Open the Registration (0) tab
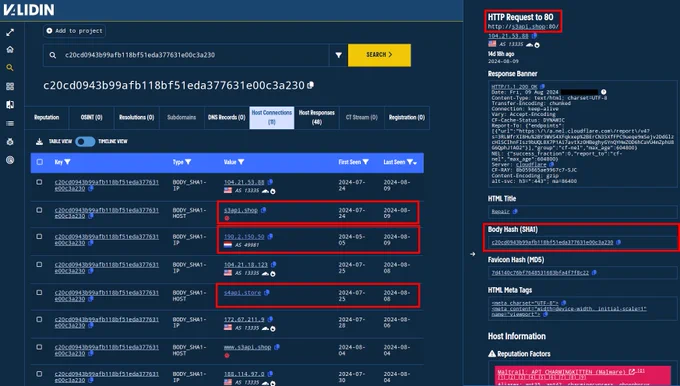This screenshot has width=680, height=386. (407, 118)
